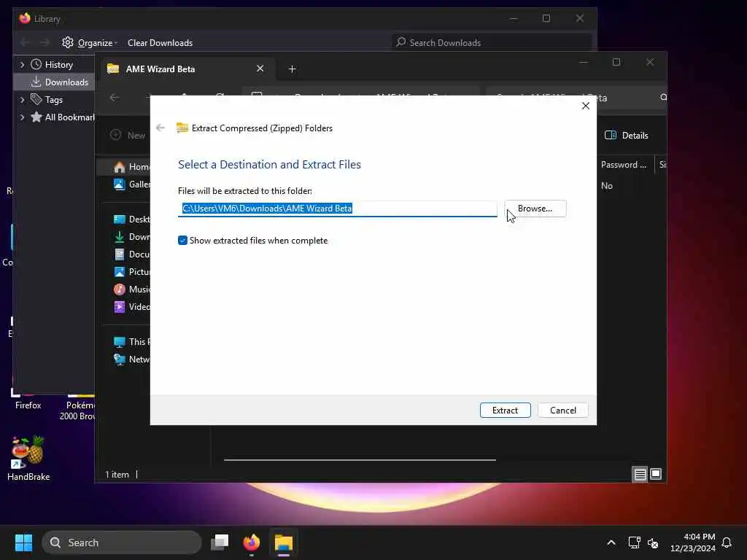
Task: Select All Bookmarks in the Library sidebar
Action: (63, 117)
